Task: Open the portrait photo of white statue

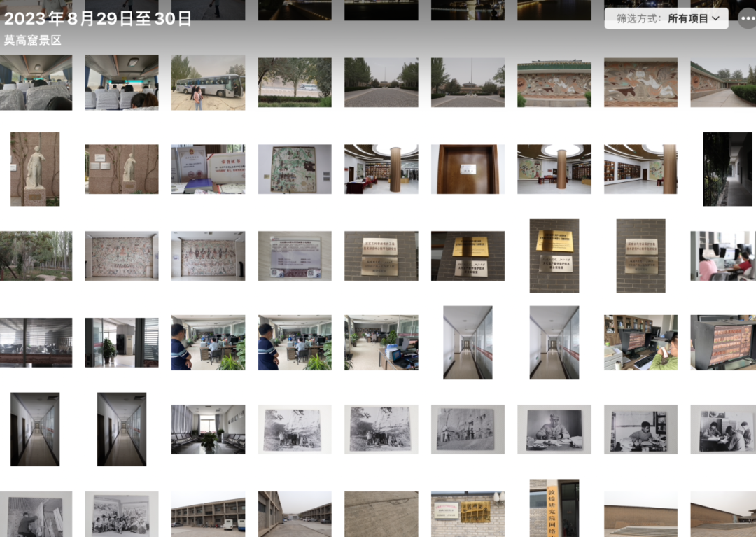Action: tap(35, 169)
